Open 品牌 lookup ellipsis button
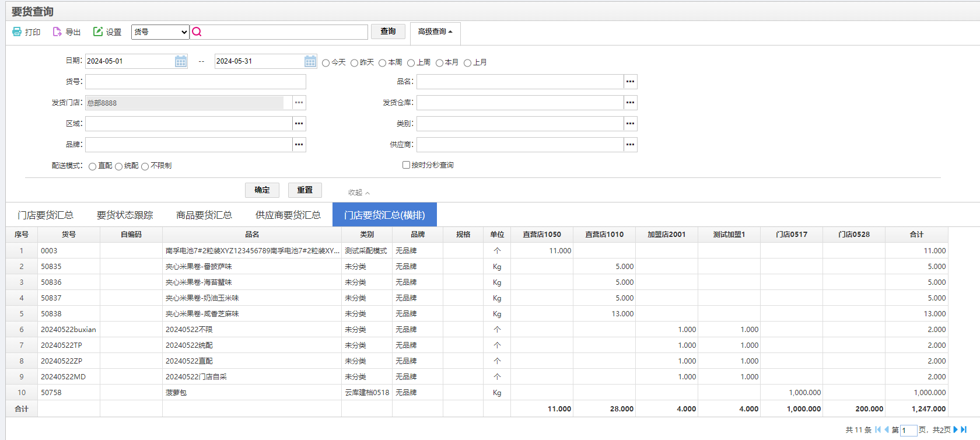 point(299,145)
